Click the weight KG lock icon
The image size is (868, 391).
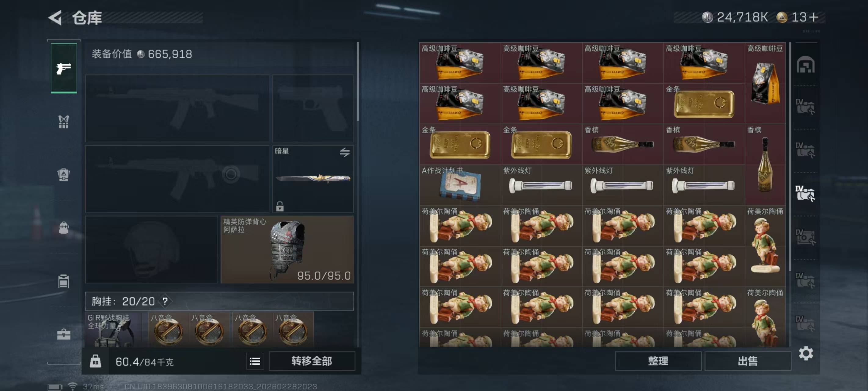click(95, 361)
